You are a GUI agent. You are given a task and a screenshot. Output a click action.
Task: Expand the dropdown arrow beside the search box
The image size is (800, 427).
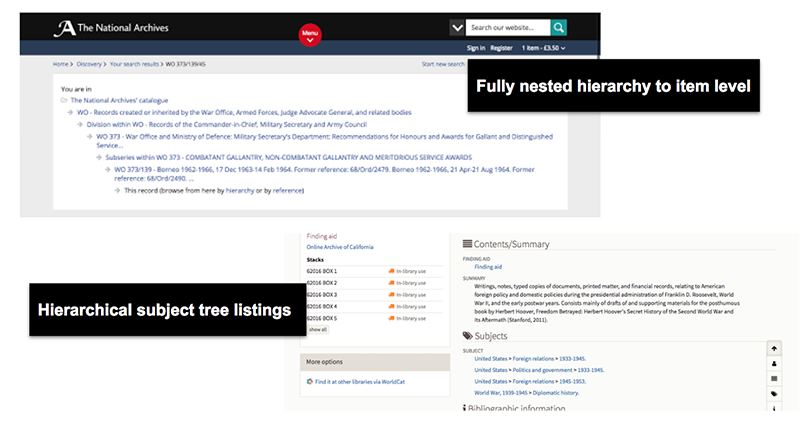pos(457,28)
